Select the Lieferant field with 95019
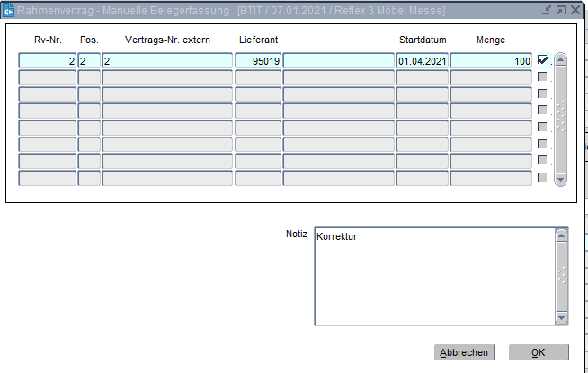The height and width of the screenshot is (373, 588). pos(258,61)
